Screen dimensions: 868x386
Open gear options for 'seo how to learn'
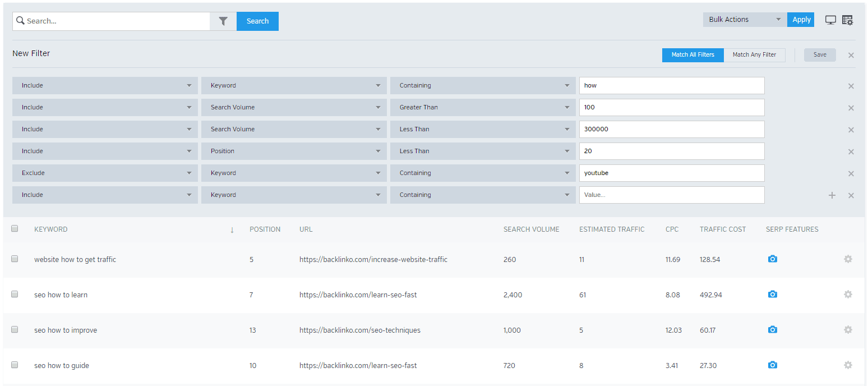tap(848, 295)
